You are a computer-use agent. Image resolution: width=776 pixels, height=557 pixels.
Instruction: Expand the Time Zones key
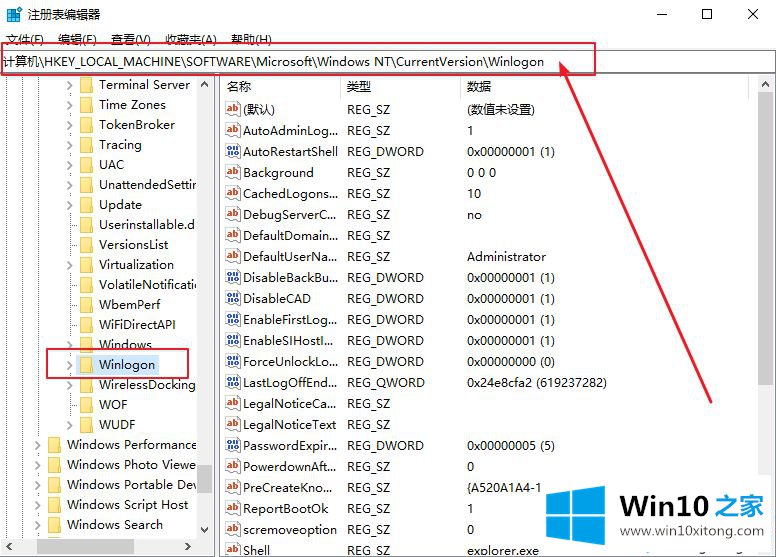[x=69, y=105]
